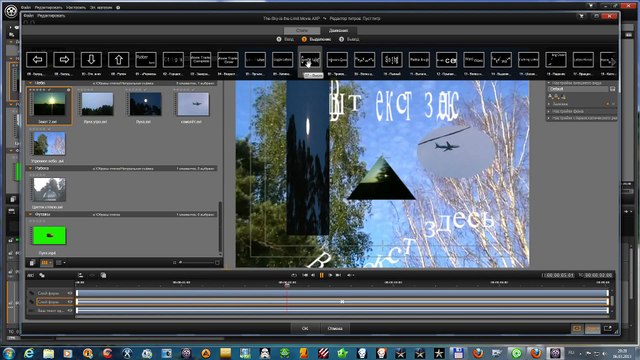Click the timeline playhead marker
The height and width of the screenshot is (360, 640).
tap(287, 285)
